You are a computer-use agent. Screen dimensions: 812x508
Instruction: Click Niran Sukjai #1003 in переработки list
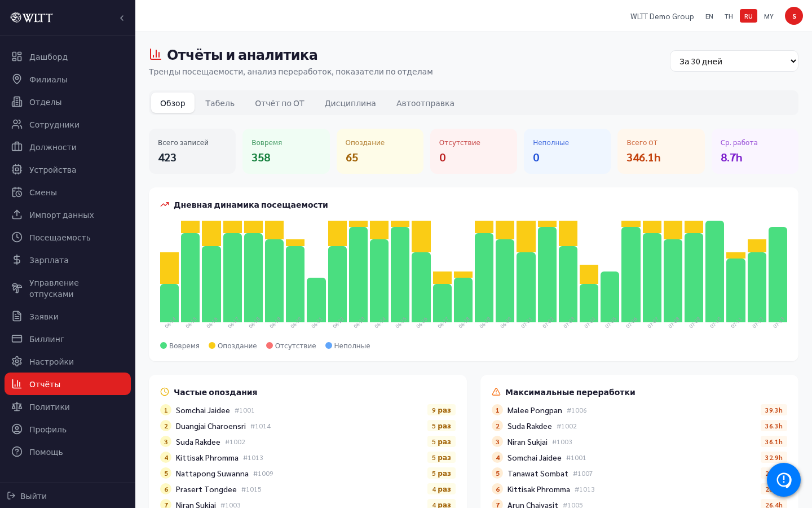(x=639, y=442)
